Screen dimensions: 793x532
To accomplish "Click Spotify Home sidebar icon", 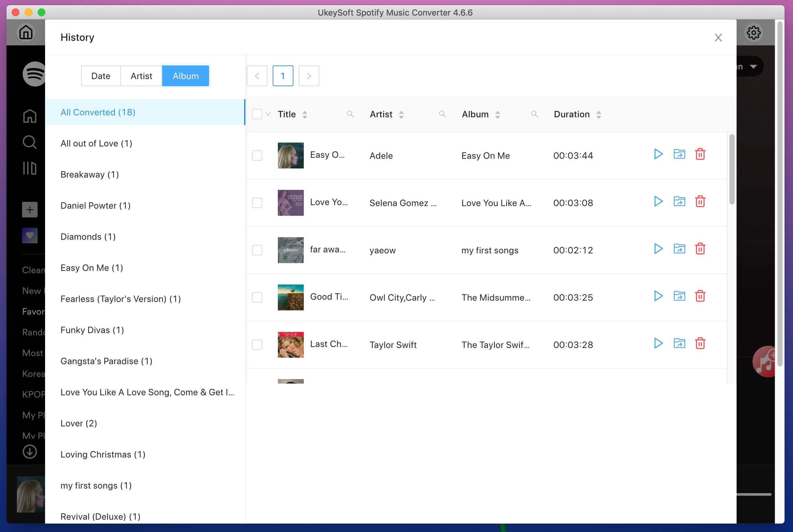I will click(x=30, y=116).
